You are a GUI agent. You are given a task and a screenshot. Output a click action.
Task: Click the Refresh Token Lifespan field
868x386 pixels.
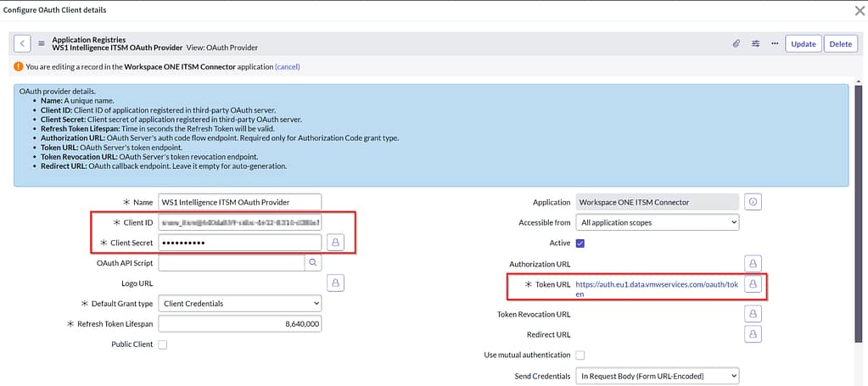[239, 324]
